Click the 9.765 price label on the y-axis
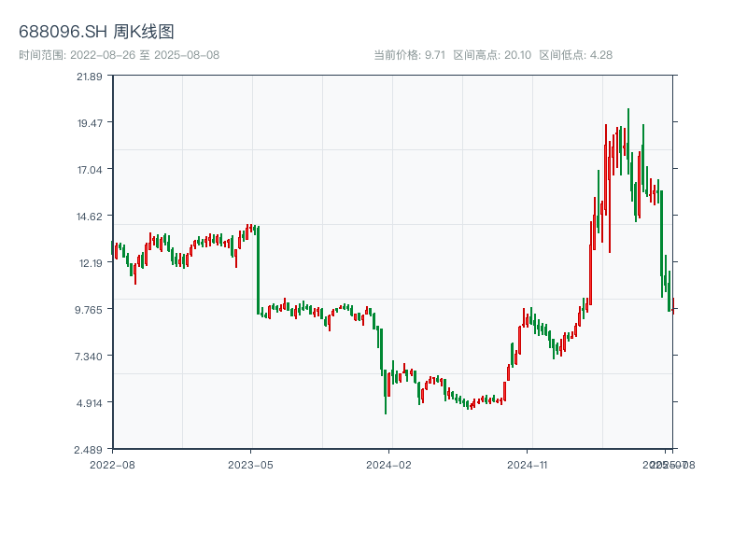The height and width of the screenshot is (560, 747). tap(90, 310)
